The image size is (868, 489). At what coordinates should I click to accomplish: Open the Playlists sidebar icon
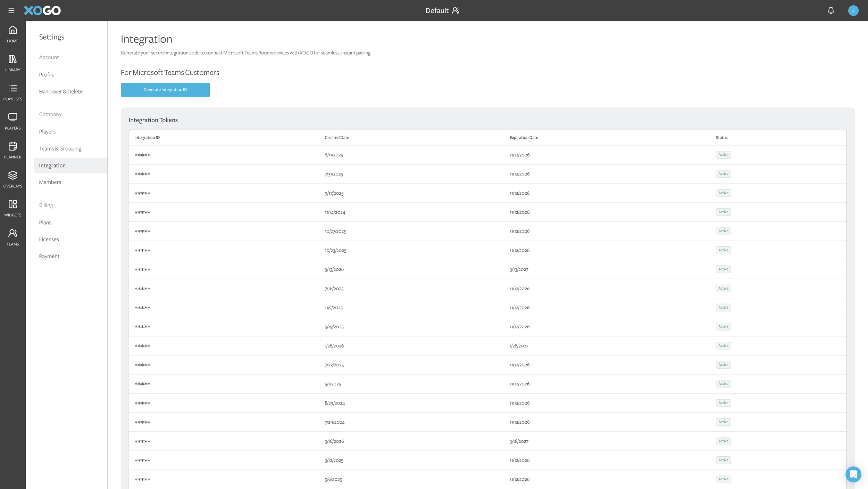13,92
